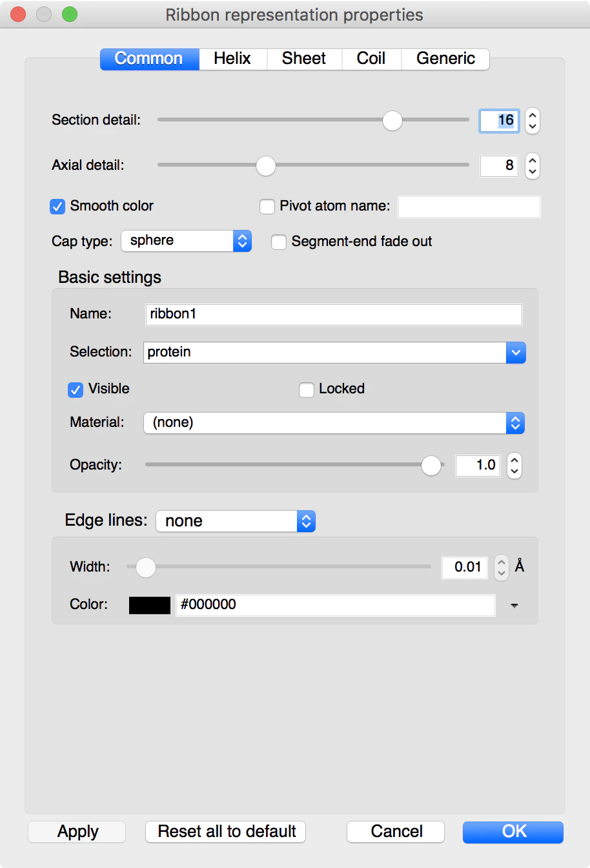Switch to the Helix tab

point(232,59)
